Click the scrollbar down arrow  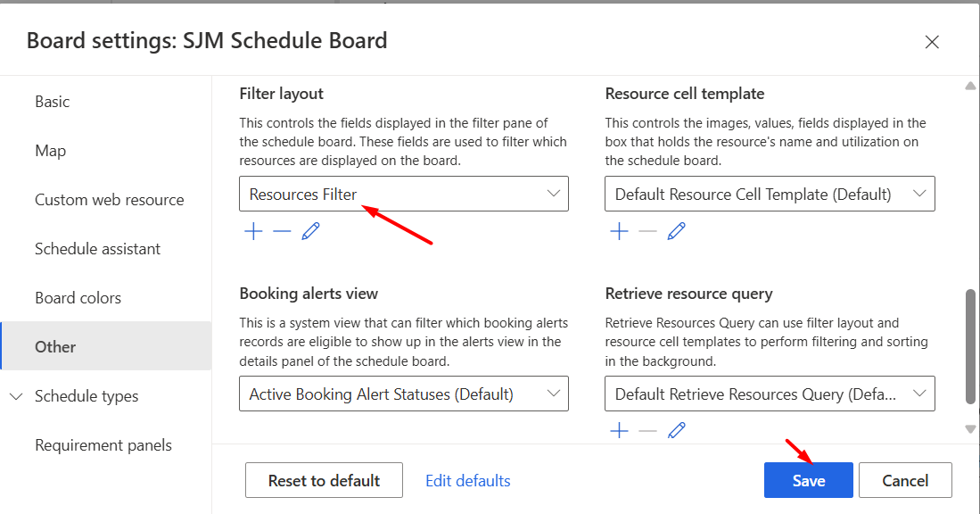pyautogui.click(x=970, y=429)
